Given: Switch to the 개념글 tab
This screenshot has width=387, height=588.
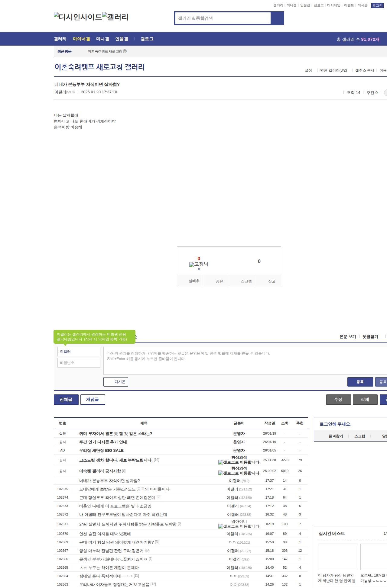Looking at the screenshot, I should (x=93, y=400).
